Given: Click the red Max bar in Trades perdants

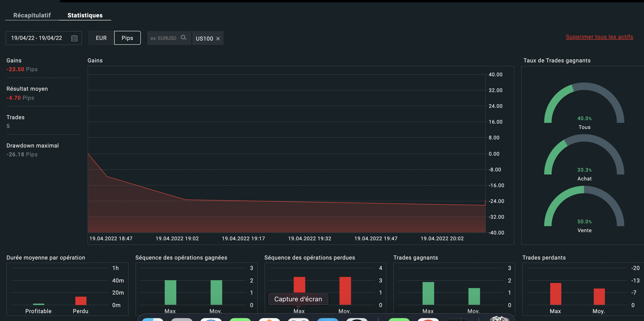Looking at the screenshot, I should click(x=556, y=294).
